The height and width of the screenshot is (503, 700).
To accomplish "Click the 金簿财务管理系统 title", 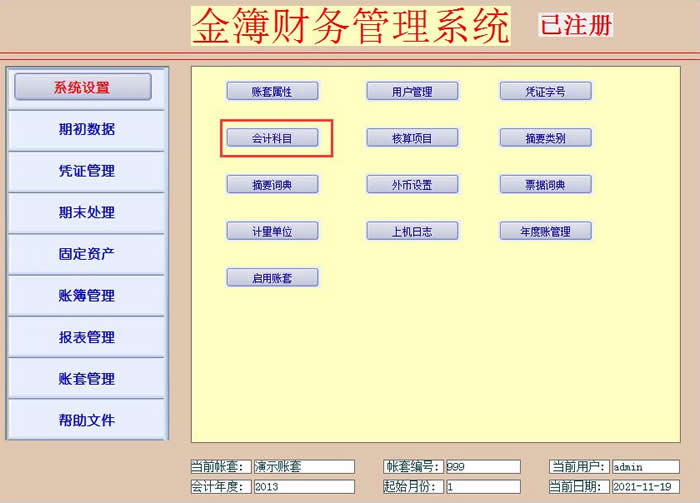I will [x=351, y=26].
